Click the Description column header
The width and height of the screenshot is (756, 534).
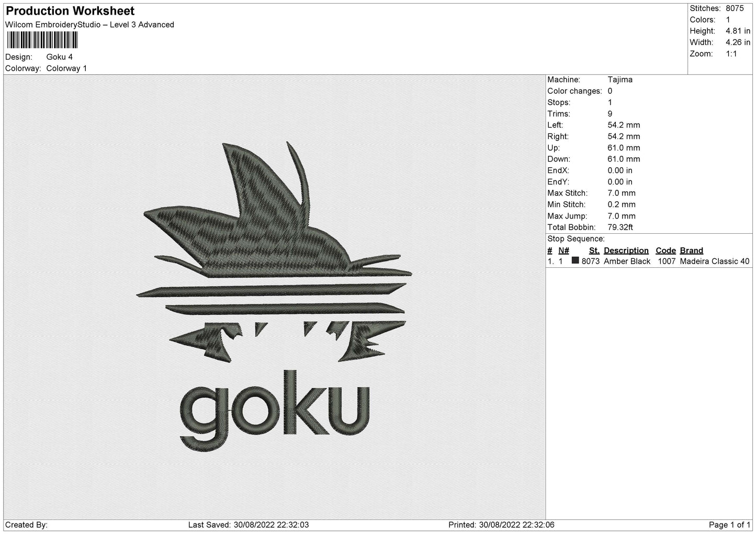point(626,251)
